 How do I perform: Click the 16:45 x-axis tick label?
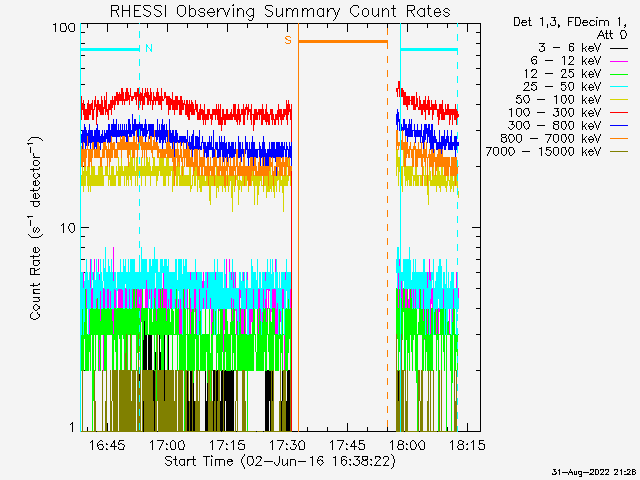click(107, 445)
